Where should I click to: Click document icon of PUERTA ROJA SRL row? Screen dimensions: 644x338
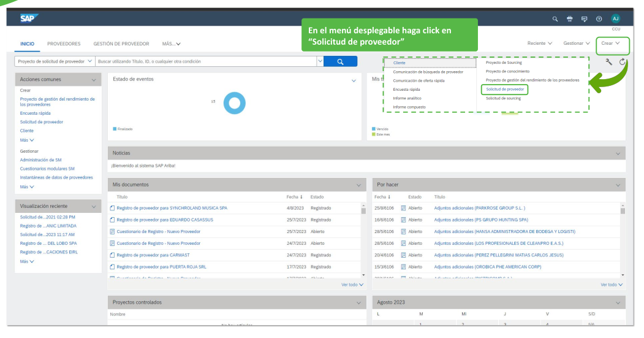112,267
